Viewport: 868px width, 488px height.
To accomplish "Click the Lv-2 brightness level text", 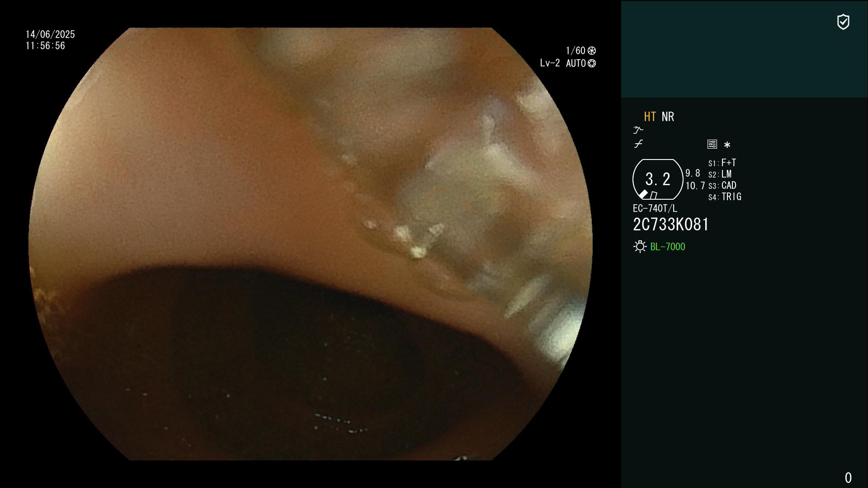I will [550, 63].
